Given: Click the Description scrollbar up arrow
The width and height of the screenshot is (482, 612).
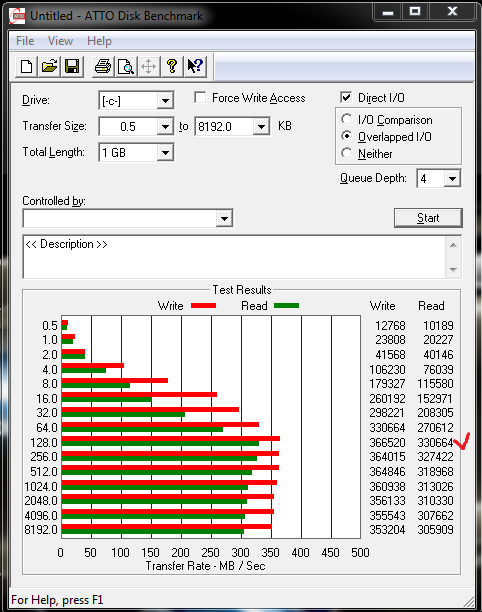Looking at the screenshot, I should pyautogui.click(x=453, y=245).
